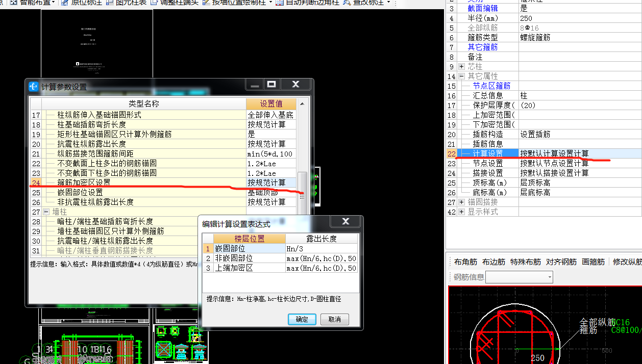Select the 计算设置 property row
Image resolution: width=642 pixels, height=364 pixels.
pos(544,153)
